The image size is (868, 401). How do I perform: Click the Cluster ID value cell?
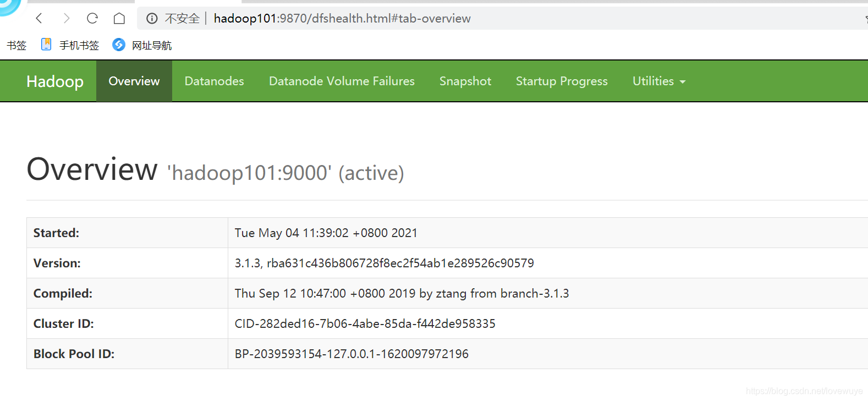click(548, 323)
